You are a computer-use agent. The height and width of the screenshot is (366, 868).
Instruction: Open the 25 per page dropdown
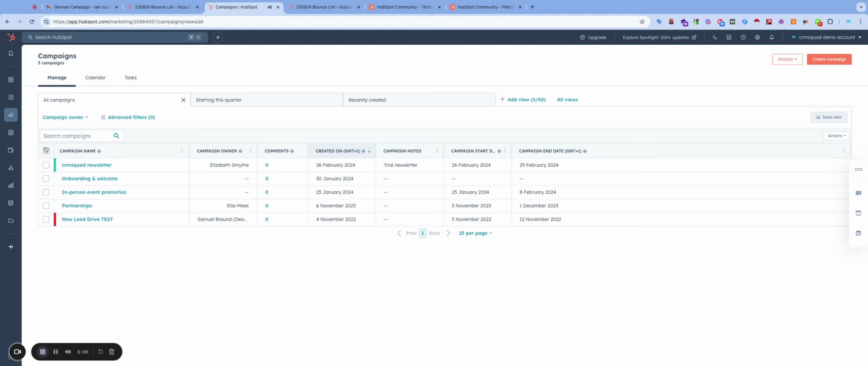pyautogui.click(x=475, y=233)
